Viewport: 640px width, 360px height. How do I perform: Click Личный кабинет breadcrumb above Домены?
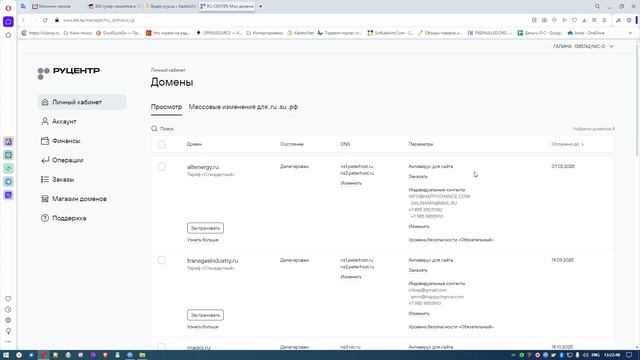(x=168, y=70)
